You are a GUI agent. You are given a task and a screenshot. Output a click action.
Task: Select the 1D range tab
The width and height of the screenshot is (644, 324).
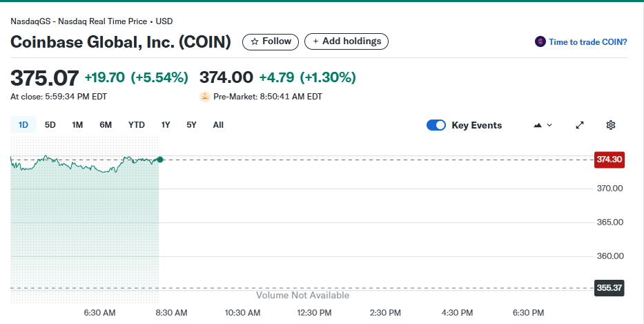[x=23, y=124]
